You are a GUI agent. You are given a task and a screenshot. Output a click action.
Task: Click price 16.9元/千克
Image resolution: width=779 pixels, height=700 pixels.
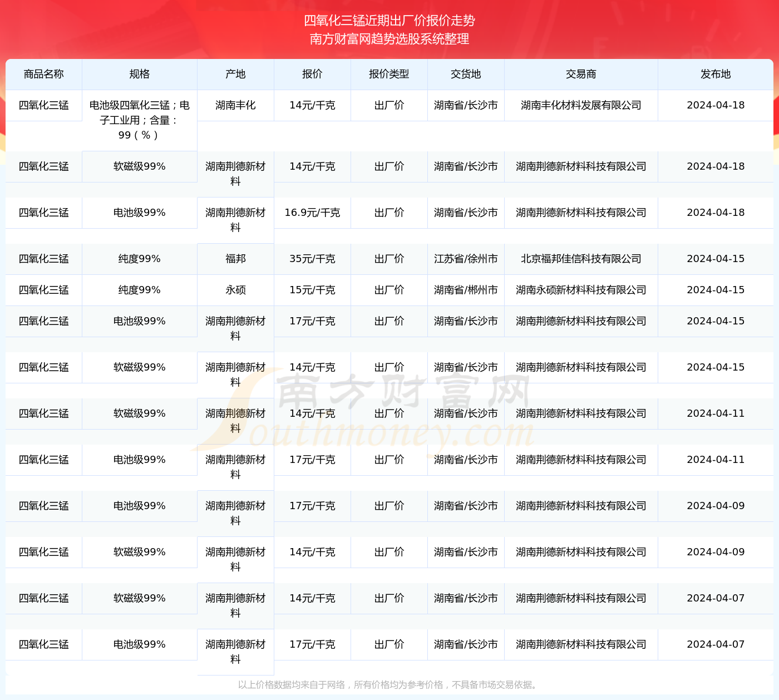pyautogui.click(x=312, y=213)
